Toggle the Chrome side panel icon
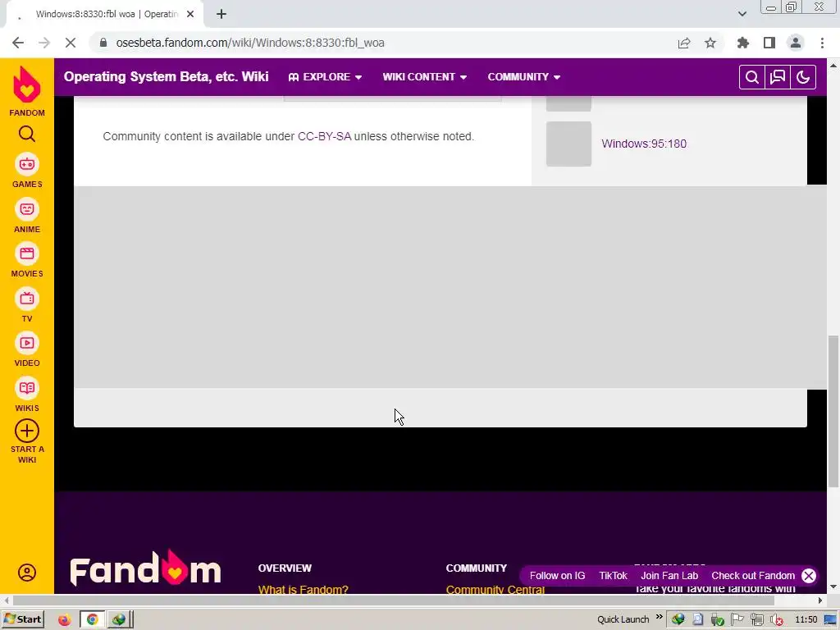Image resolution: width=840 pixels, height=630 pixels. coord(769,43)
